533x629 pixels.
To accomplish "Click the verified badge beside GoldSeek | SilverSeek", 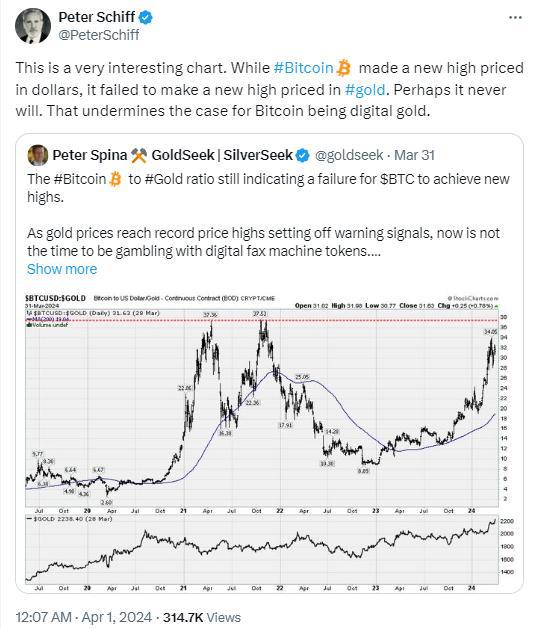I will [x=303, y=156].
